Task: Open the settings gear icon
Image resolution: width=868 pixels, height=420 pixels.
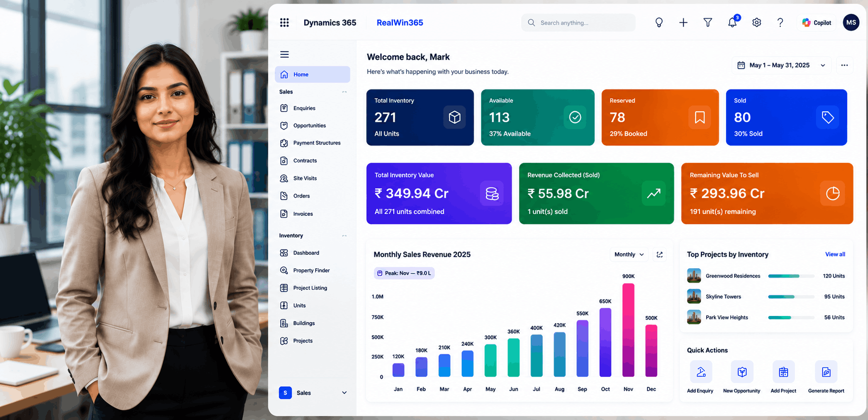Action: coord(757,23)
